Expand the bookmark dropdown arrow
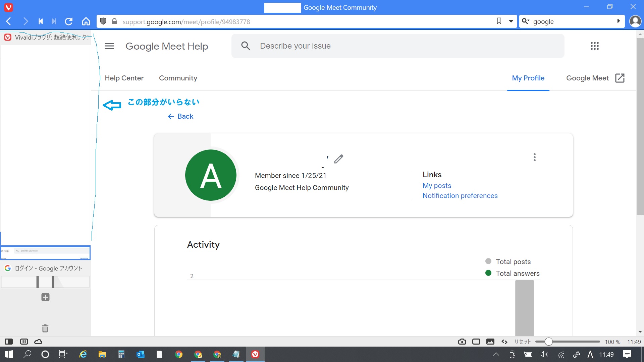The image size is (644, 362). pyautogui.click(x=511, y=21)
